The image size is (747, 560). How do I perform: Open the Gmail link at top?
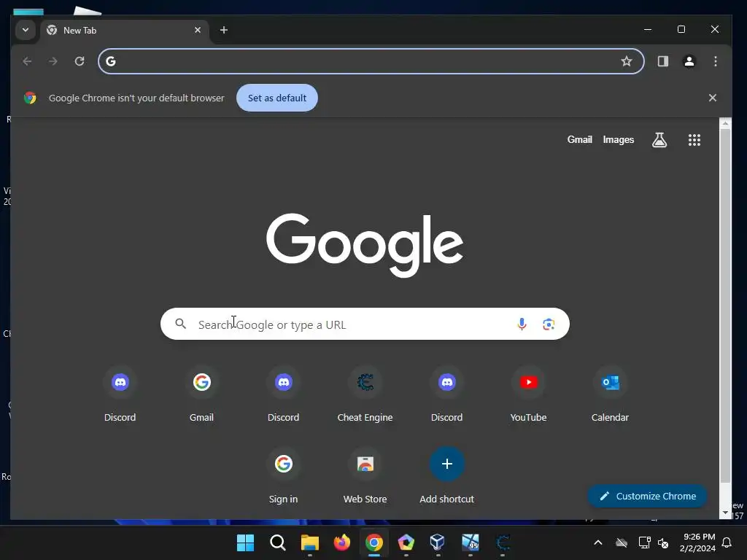(x=579, y=139)
